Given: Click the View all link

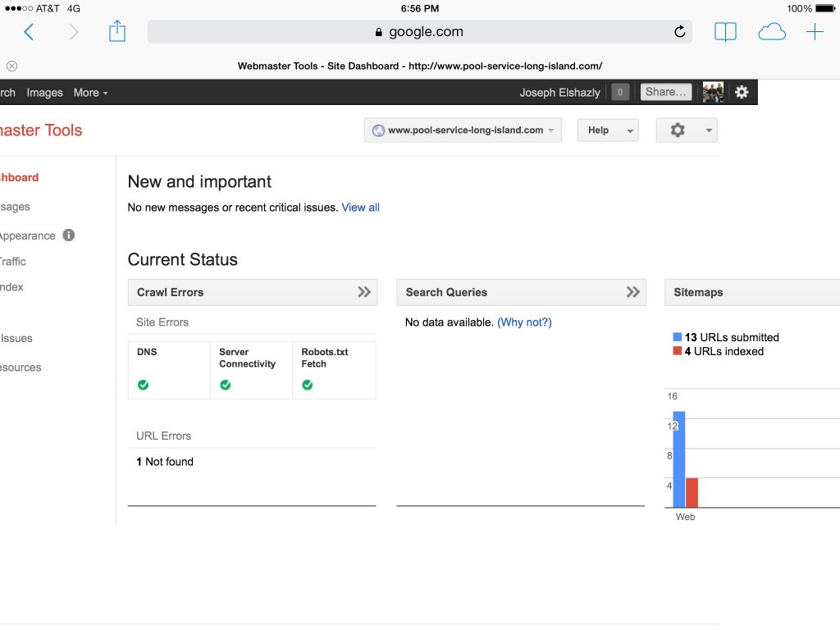Looking at the screenshot, I should click(360, 208).
